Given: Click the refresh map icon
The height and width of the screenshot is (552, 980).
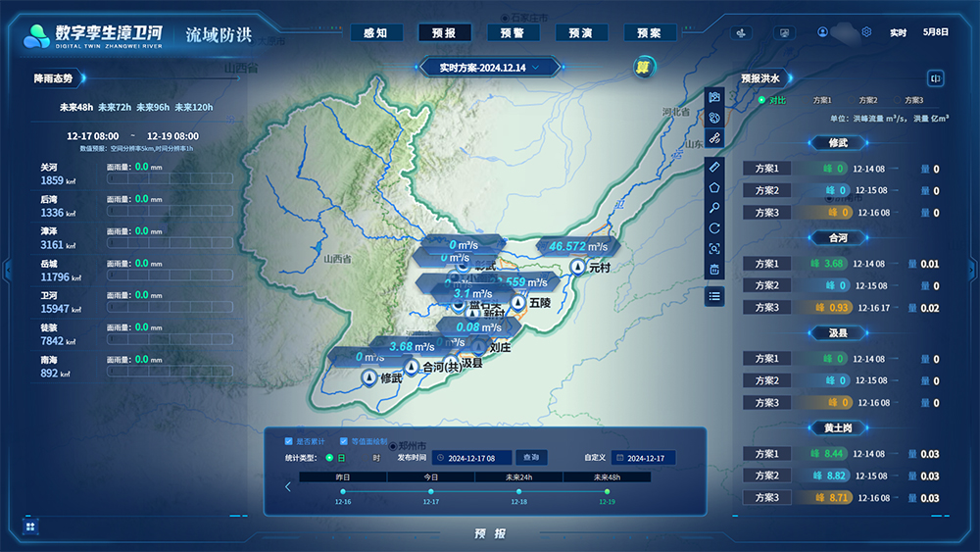Looking at the screenshot, I should pyautogui.click(x=714, y=228).
